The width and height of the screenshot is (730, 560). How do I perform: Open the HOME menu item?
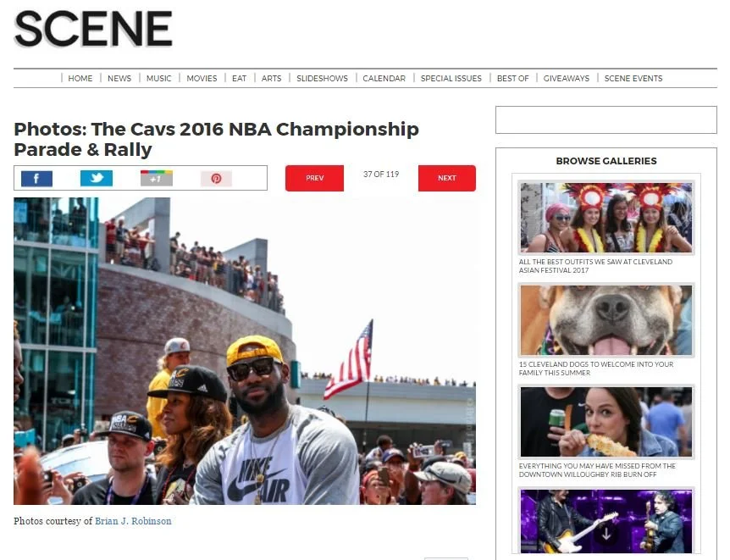coord(80,78)
